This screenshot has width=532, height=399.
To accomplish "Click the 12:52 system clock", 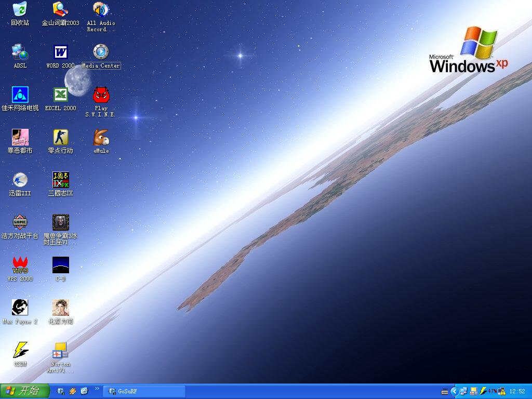I will (517, 392).
